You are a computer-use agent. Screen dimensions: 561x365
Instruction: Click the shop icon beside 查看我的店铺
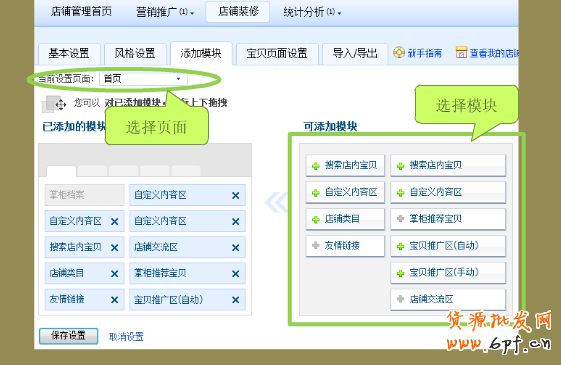[x=461, y=53]
